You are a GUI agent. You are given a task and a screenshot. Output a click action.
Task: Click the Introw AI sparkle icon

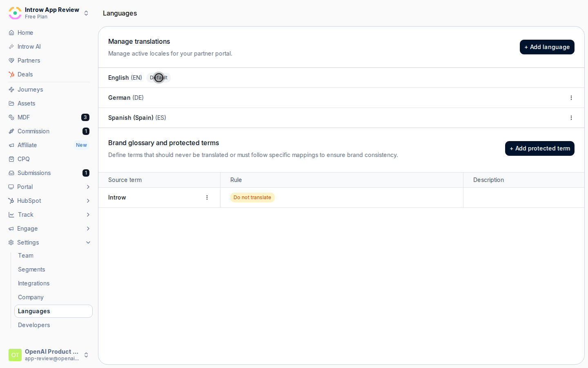(x=11, y=47)
